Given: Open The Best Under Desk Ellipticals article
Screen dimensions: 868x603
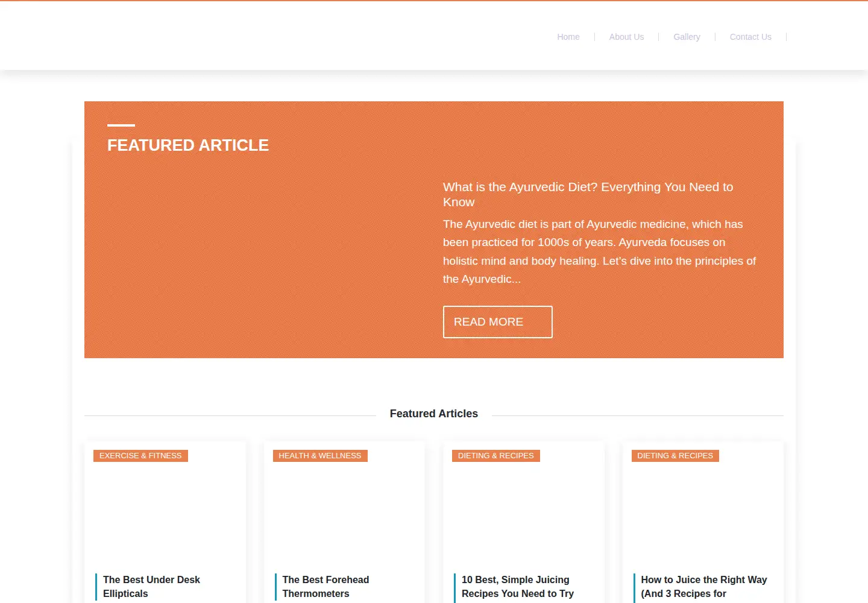Looking at the screenshot, I should coord(151,587).
